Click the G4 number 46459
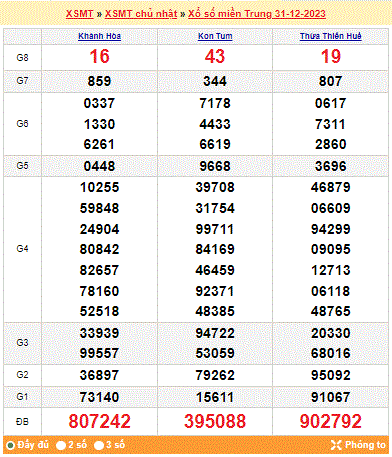 coord(215,270)
